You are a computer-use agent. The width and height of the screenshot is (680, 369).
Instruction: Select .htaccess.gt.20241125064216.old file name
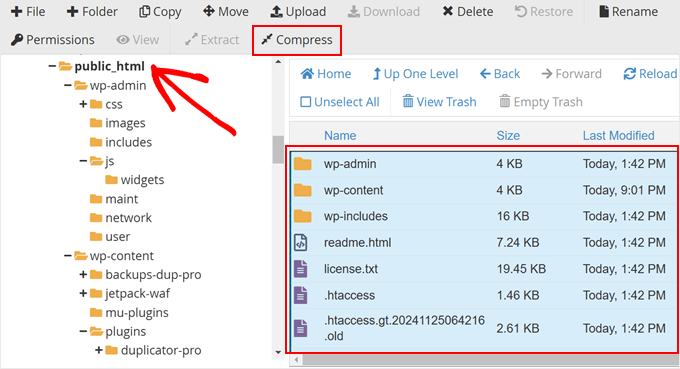tap(404, 328)
